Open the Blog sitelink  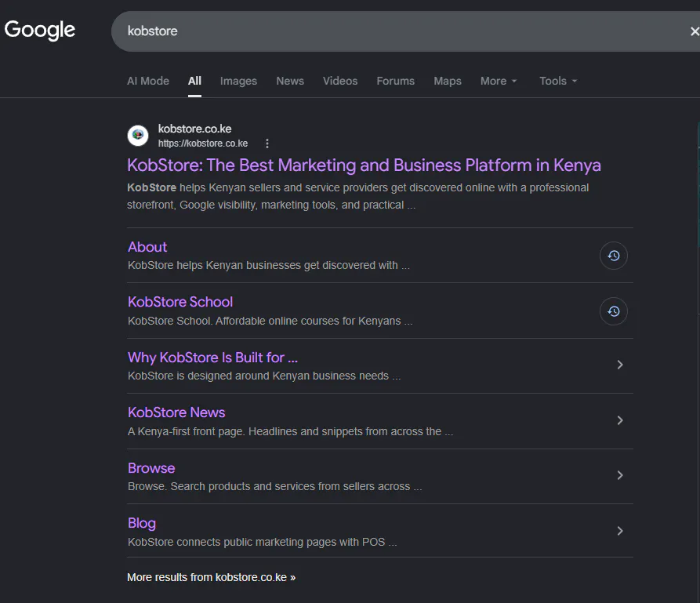142,523
